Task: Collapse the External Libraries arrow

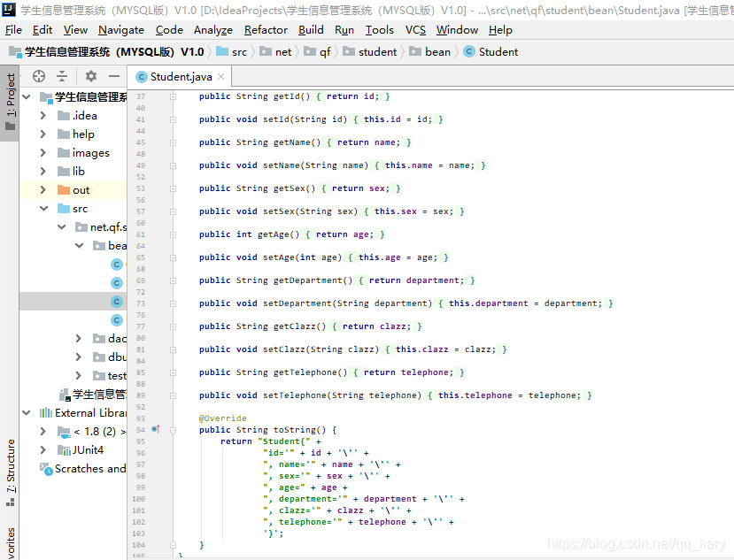Action: 27,412
